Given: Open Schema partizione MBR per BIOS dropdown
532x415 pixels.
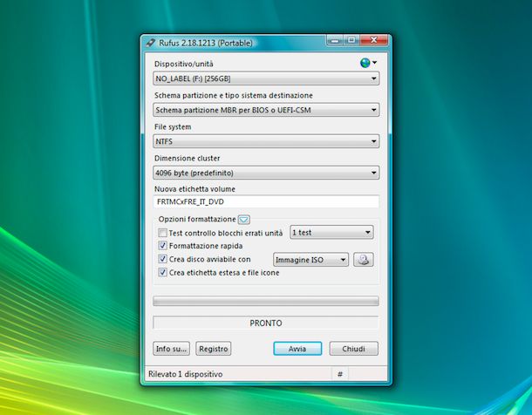Looking at the screenshot, I should [x=266, y=110].
